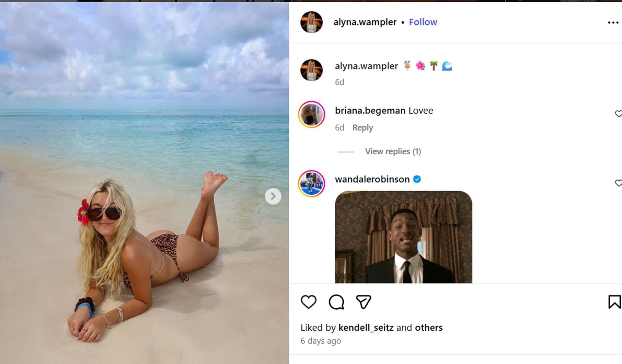Open alyna.wampler profile from header username

[365, 22]
